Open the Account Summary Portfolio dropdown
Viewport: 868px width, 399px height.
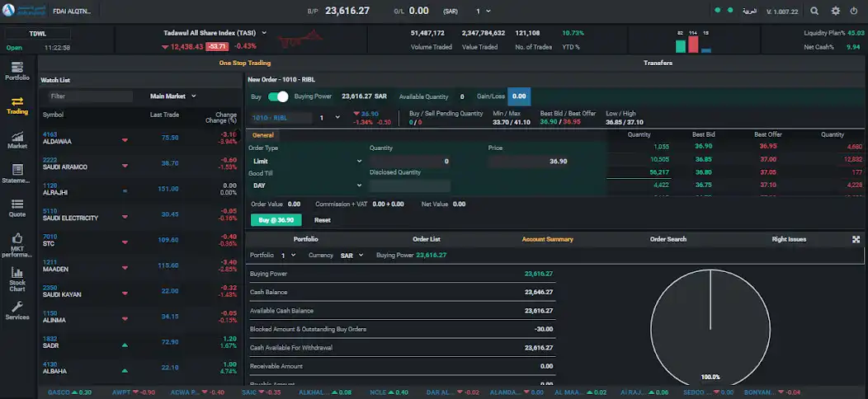[x=289, y=255]
